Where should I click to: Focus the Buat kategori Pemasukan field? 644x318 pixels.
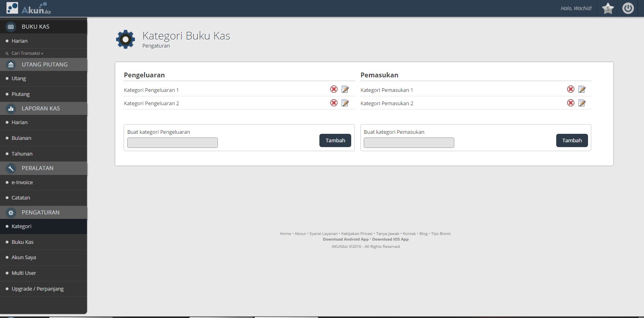[x=409, y=143]
